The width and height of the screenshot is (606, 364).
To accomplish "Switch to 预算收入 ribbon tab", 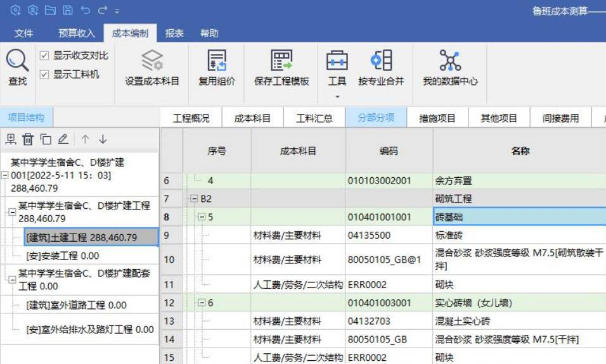I will [77, 33].
